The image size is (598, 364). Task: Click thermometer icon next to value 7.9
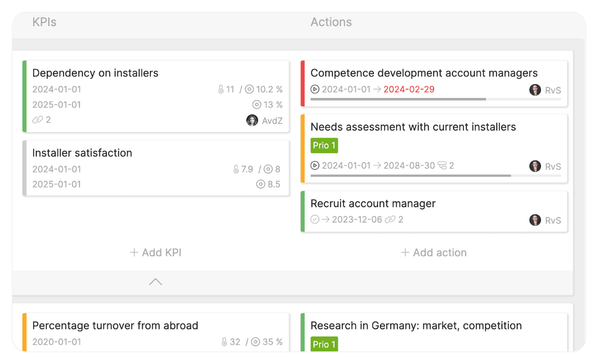pos(236,169)
